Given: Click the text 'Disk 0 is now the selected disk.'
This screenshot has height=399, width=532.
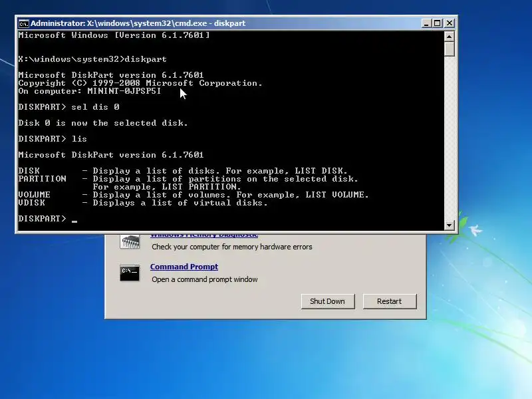Looking at the screenshot, I should 103,123.
